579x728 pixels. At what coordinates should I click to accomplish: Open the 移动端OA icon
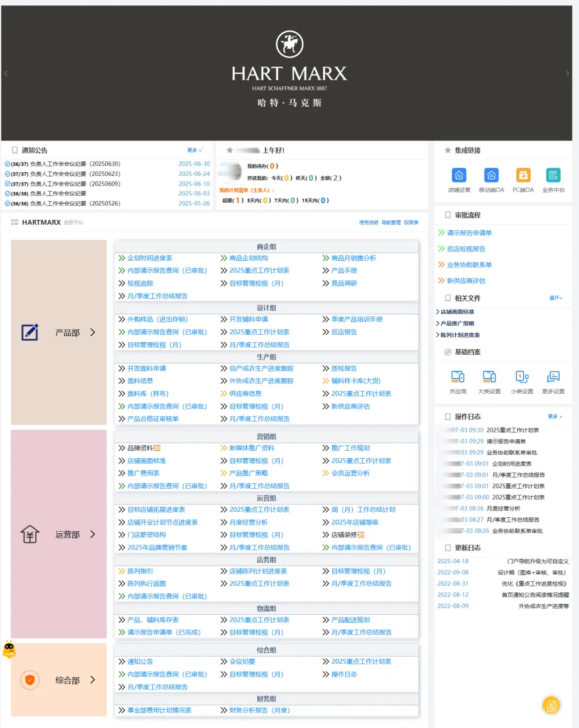point(491,175)
